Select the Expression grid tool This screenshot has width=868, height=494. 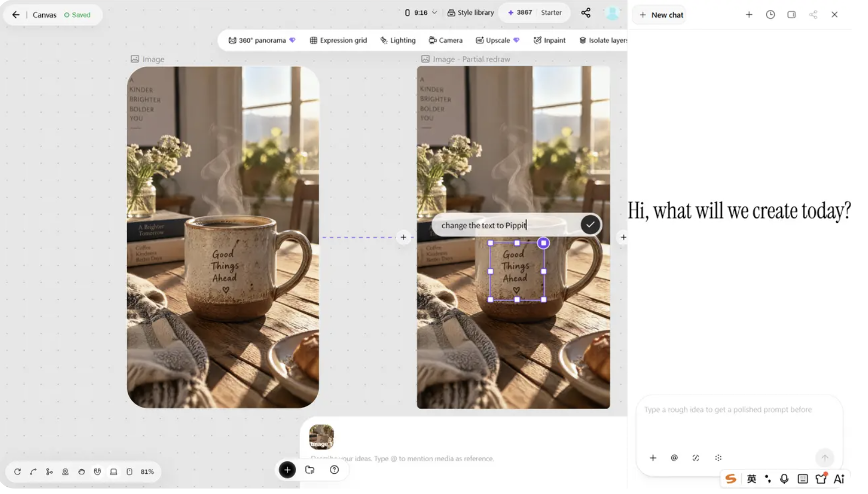point(338,41)
